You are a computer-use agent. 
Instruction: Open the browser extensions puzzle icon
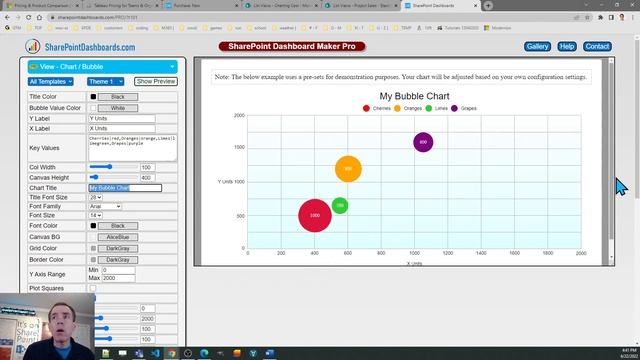[600, 18]
